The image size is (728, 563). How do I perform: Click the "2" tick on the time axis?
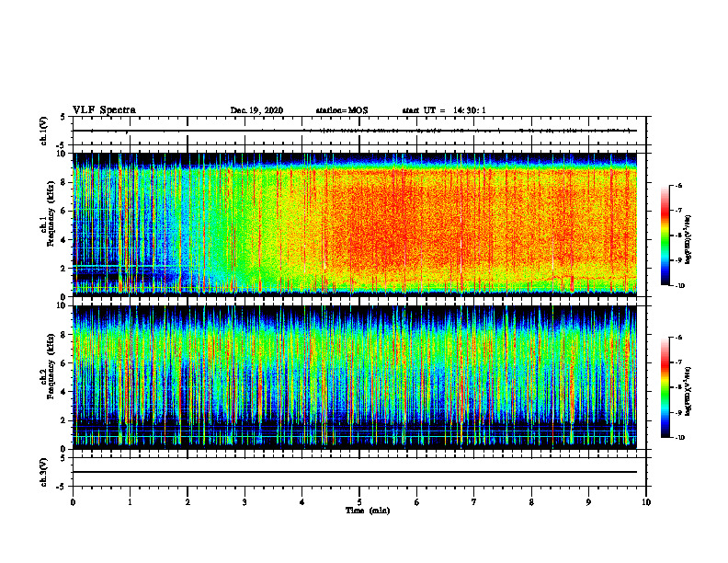[x=188, y=502]
